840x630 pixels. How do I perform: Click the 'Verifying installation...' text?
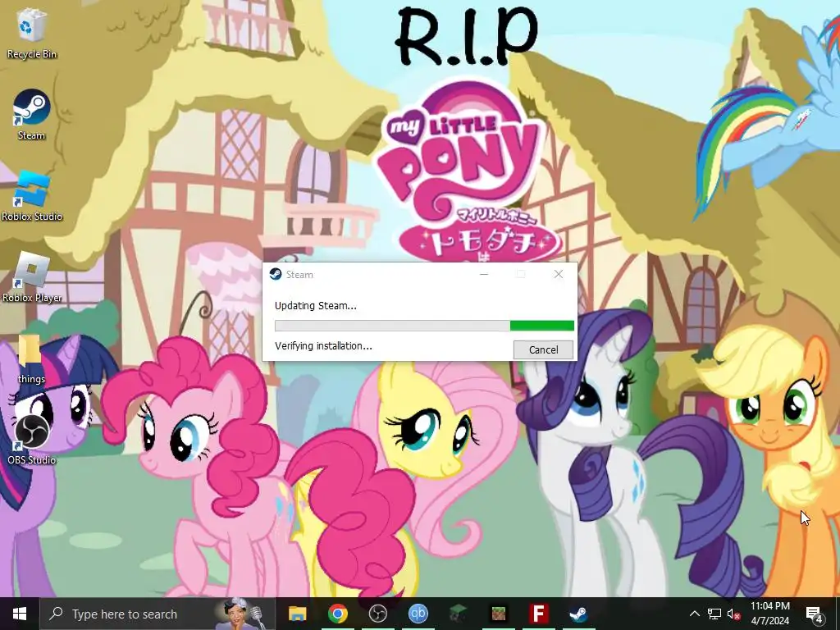323,346
